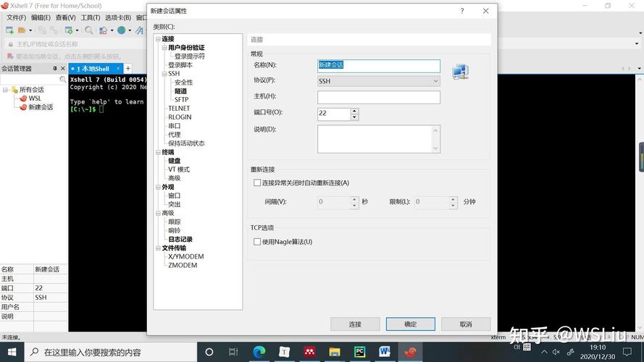Collapse the 终端 category node
644x362 pixels.
click(158, 152)
